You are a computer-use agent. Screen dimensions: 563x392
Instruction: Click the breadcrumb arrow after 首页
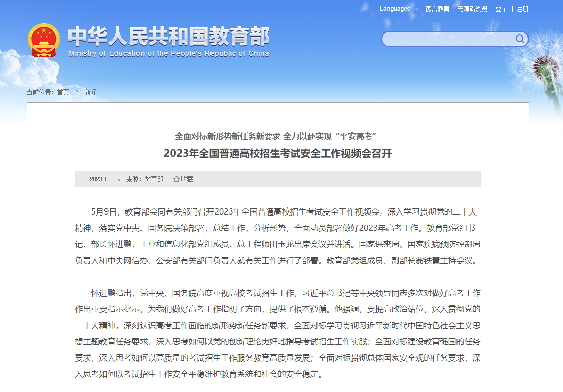77,92
